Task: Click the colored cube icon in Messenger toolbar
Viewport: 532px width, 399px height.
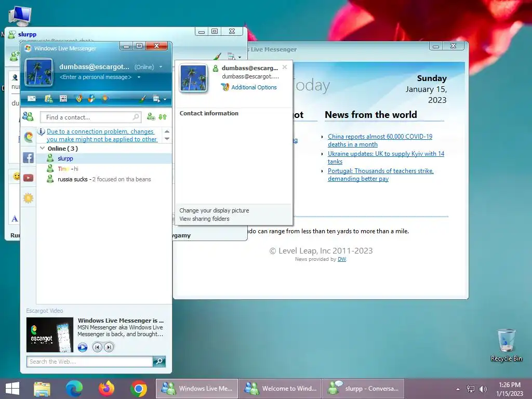Action: 91,99
